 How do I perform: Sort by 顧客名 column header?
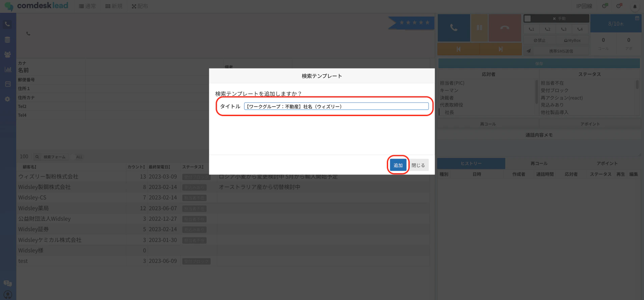(x=30, y=167)
